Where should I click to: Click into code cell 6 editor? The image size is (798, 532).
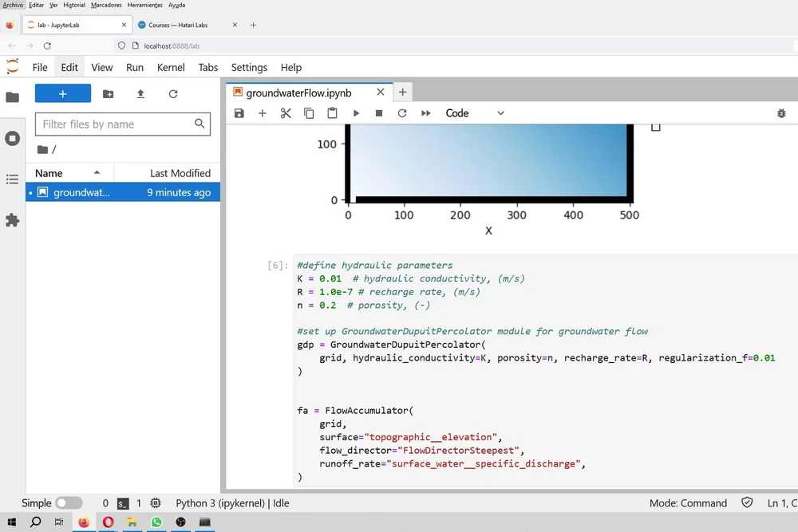click(x=544, y=371)
